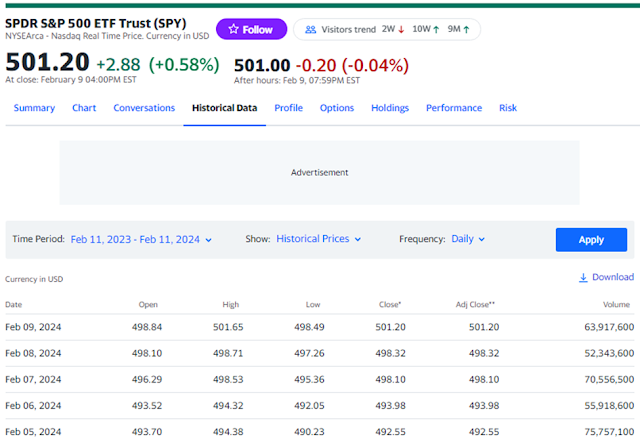Click volume 55,918,600 for Feb 06

coord(609,405)
